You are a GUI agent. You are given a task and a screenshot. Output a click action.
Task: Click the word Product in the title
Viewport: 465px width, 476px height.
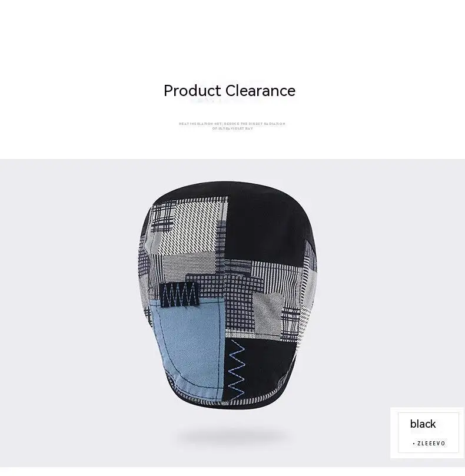click(x=192, y=91)
